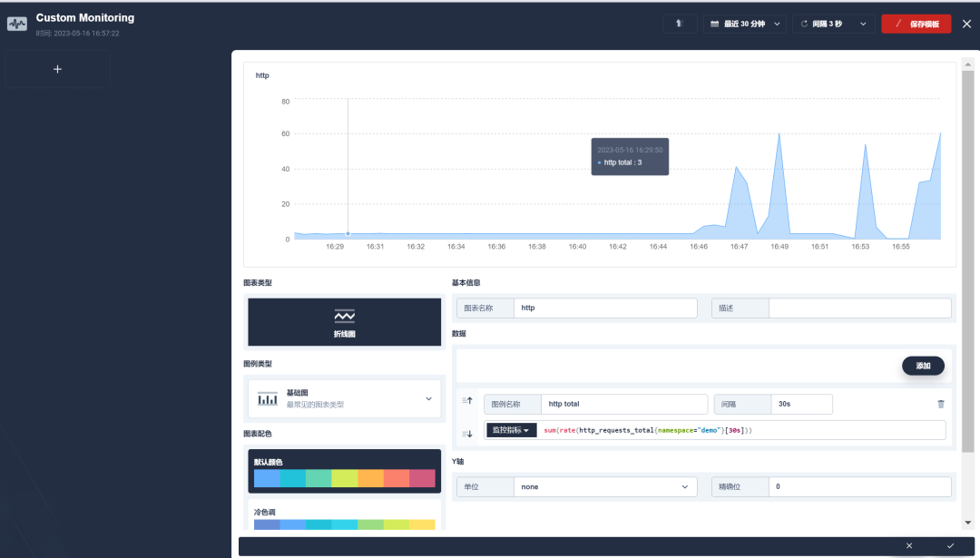Edit the 精确位 precision field
This screenshot has height=558, width=980.
coord(860,486)
